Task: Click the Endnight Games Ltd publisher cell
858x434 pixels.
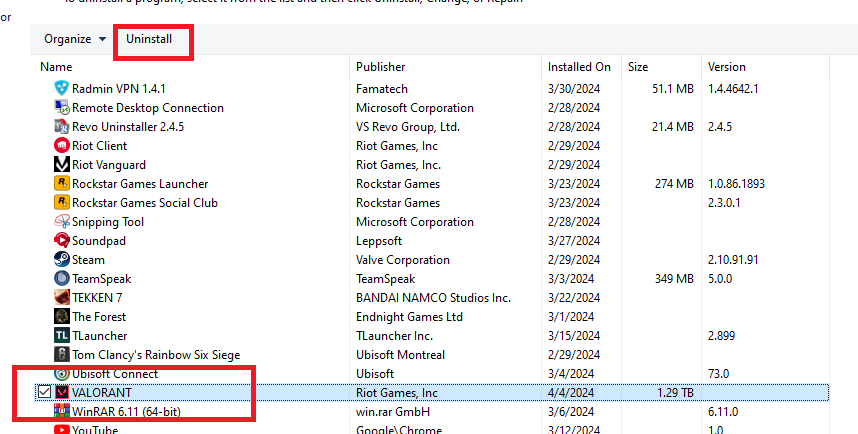Action: [409, 317]
